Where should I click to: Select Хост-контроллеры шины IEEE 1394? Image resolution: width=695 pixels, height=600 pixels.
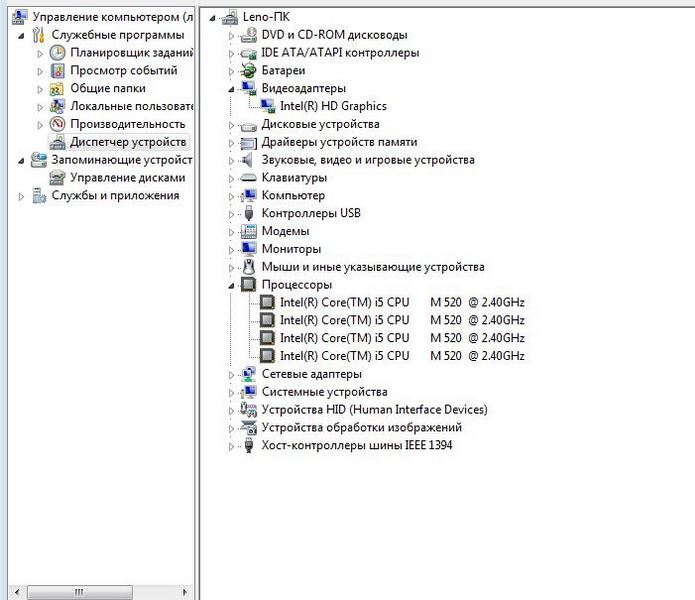coord(356,446)
